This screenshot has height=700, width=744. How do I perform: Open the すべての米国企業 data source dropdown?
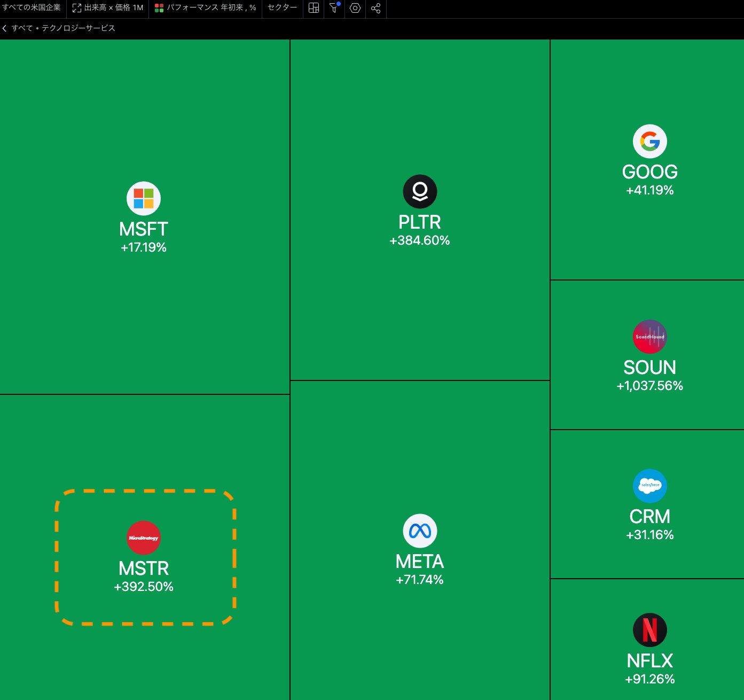32,8
